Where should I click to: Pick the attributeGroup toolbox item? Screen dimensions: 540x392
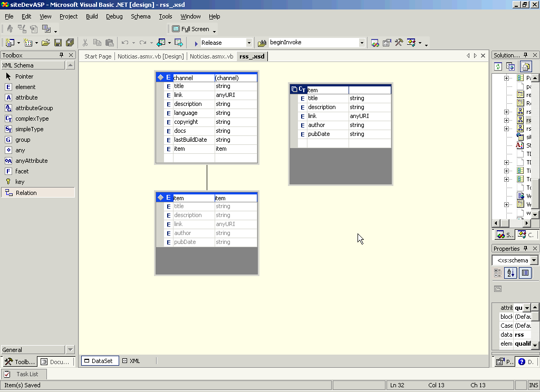pos(34,108)
